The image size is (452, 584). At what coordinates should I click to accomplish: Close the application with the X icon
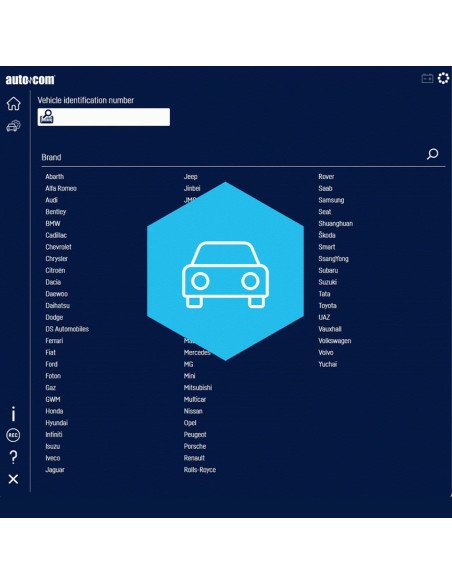(x=13, y=479)
